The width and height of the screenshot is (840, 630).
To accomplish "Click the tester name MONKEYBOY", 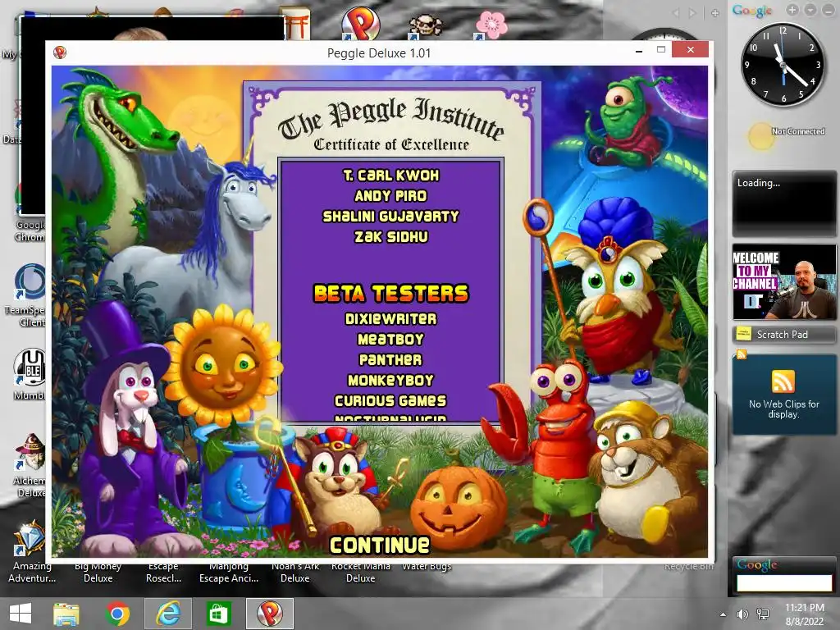I will (390, 380).
